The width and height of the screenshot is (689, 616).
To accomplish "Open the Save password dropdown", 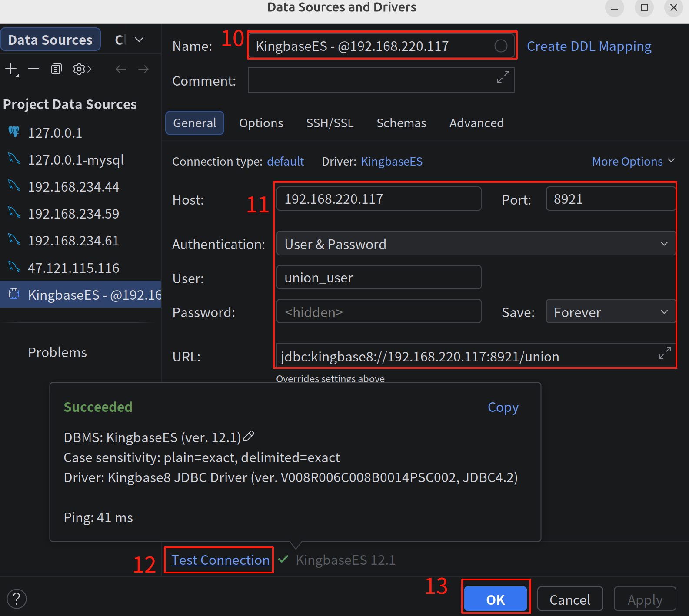I will 610,312.
